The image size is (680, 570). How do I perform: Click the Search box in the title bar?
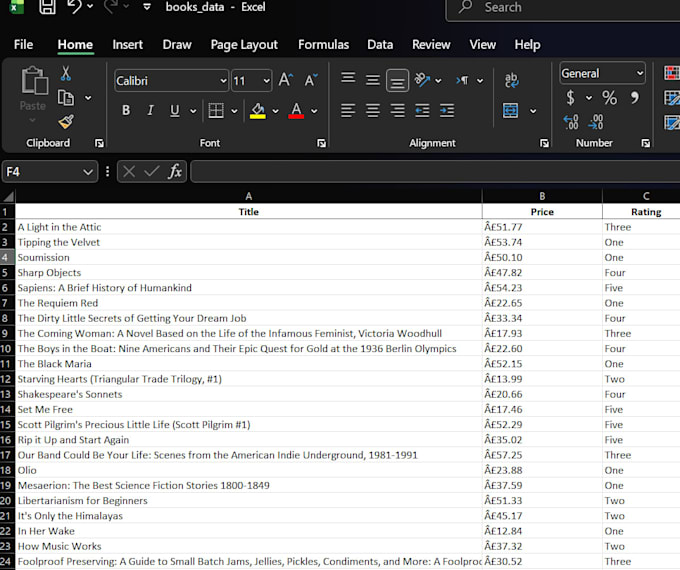coord(563,7)
